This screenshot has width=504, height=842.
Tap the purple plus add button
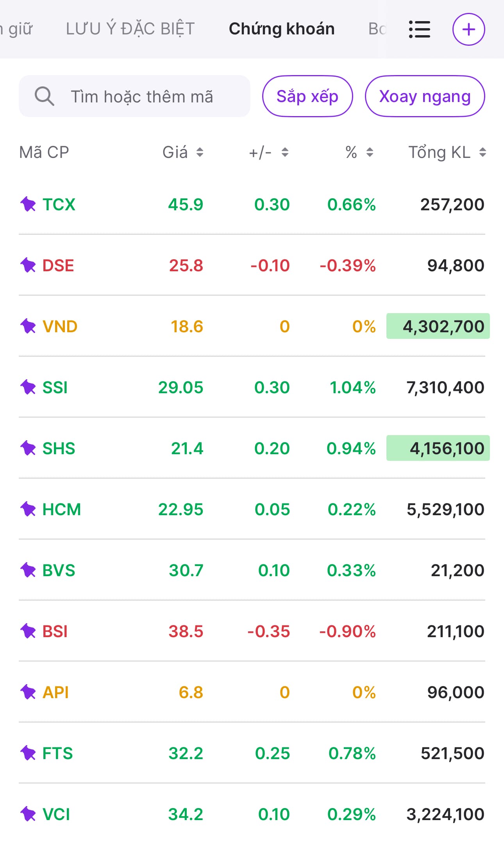[x=468, y=29]
